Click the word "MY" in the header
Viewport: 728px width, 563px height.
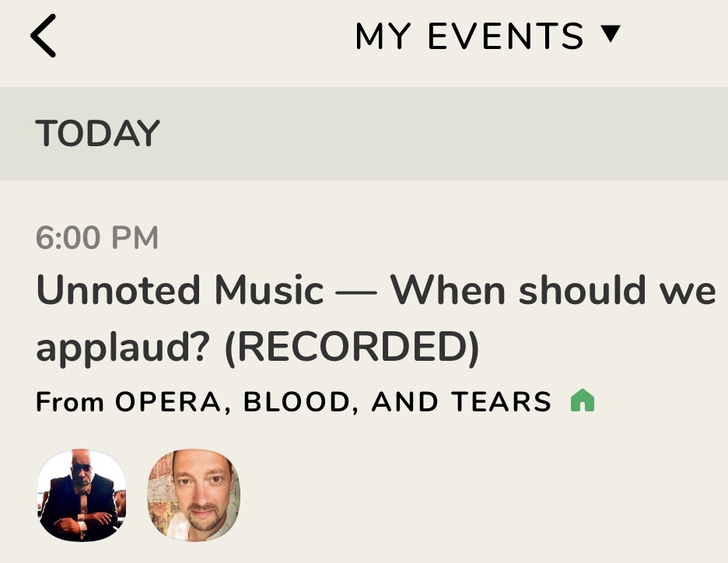pyautogui.click(x=383, y=37)
